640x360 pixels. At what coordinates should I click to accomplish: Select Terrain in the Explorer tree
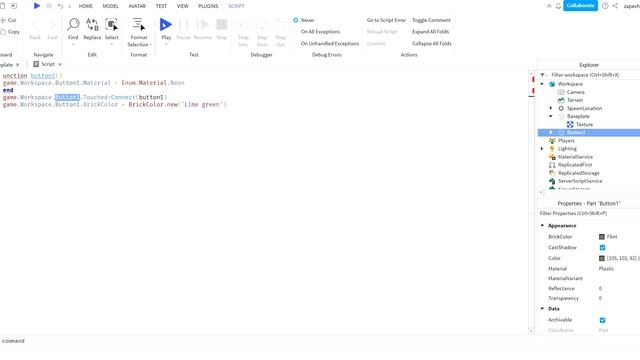coord(575,100)
